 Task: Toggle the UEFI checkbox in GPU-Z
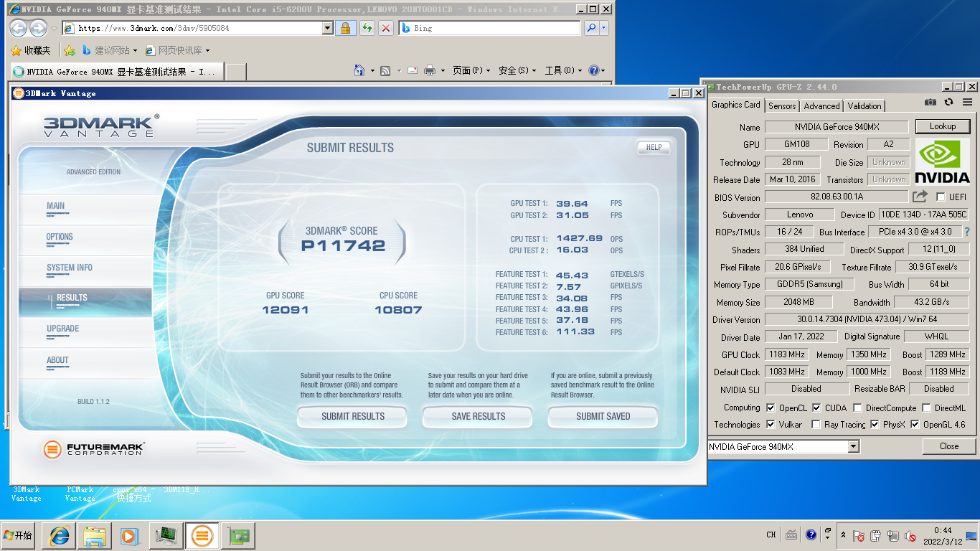[x=941, y=197]
